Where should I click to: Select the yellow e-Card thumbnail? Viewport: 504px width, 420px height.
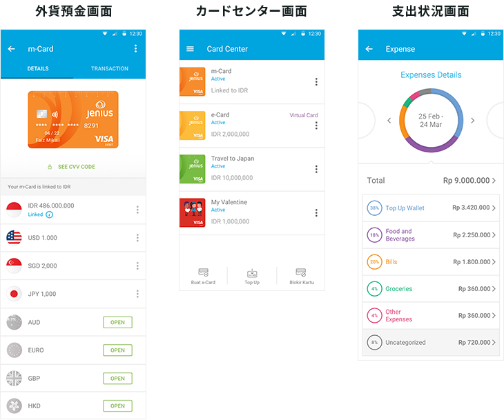click(x=192, y=126)
